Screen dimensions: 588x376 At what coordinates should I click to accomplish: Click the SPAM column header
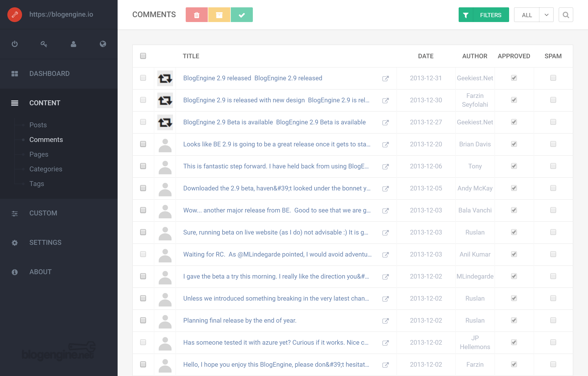coord(553,56)
